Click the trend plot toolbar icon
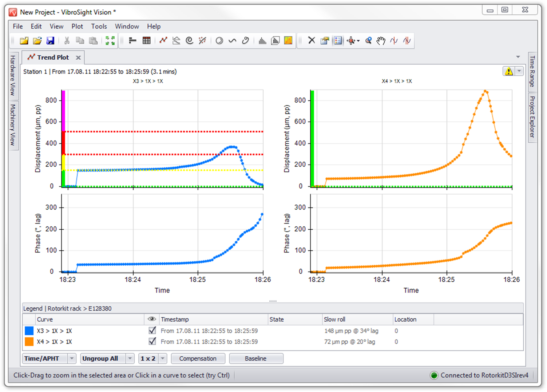This screenshot has width=547, height=392. 163,40
